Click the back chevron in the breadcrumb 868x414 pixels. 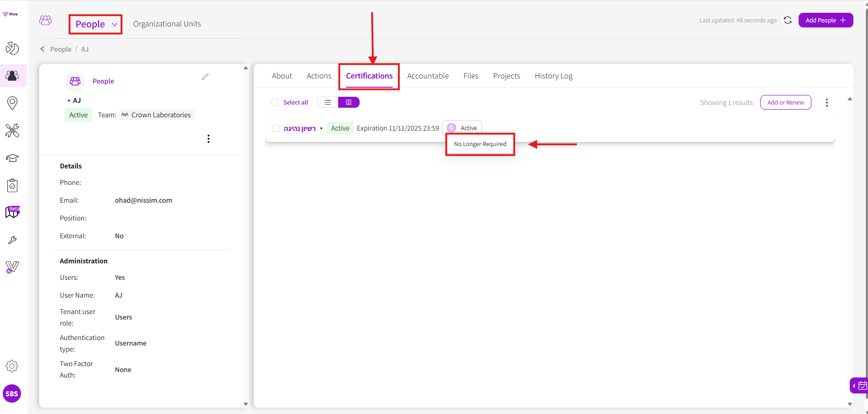(42, 49)
